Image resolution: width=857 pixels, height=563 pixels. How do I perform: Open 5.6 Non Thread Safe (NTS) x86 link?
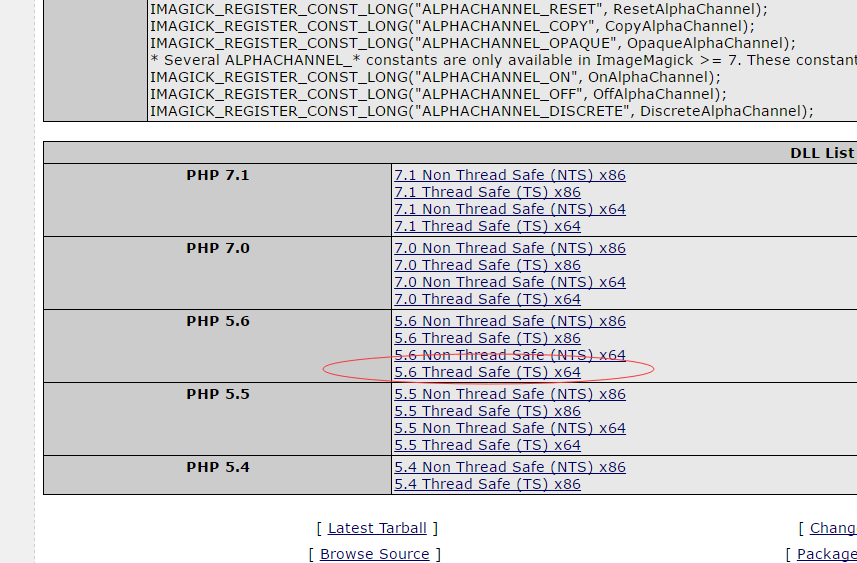tap(510, 321)
